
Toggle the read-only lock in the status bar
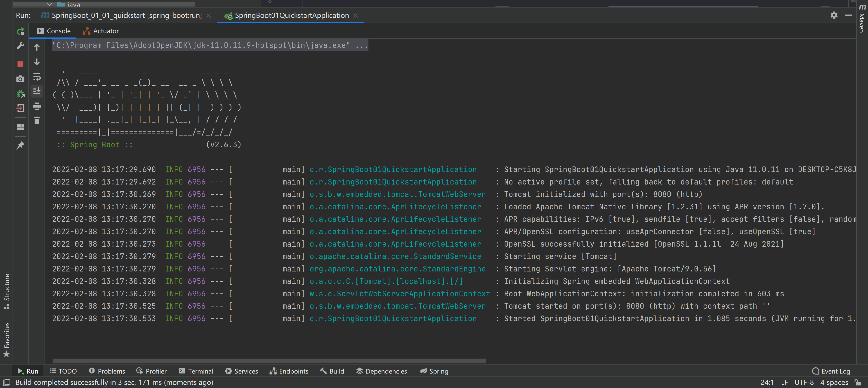coord(858,382)
